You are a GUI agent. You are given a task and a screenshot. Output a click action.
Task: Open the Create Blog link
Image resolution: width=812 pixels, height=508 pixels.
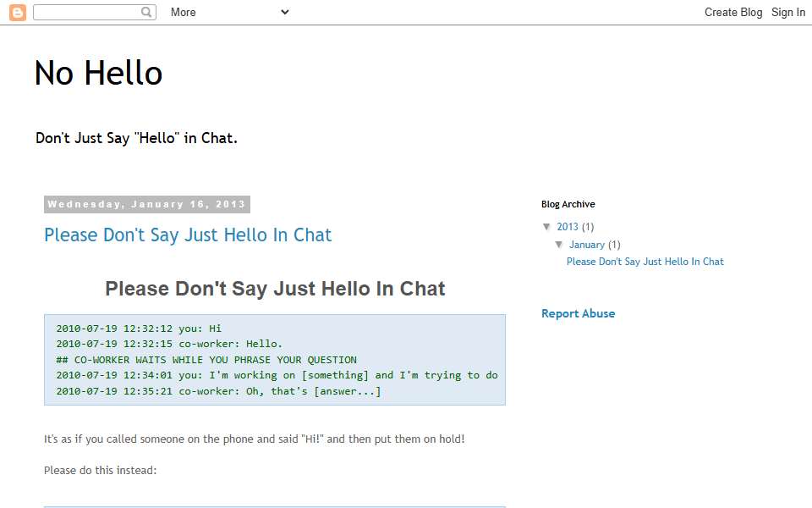[733, 12]
